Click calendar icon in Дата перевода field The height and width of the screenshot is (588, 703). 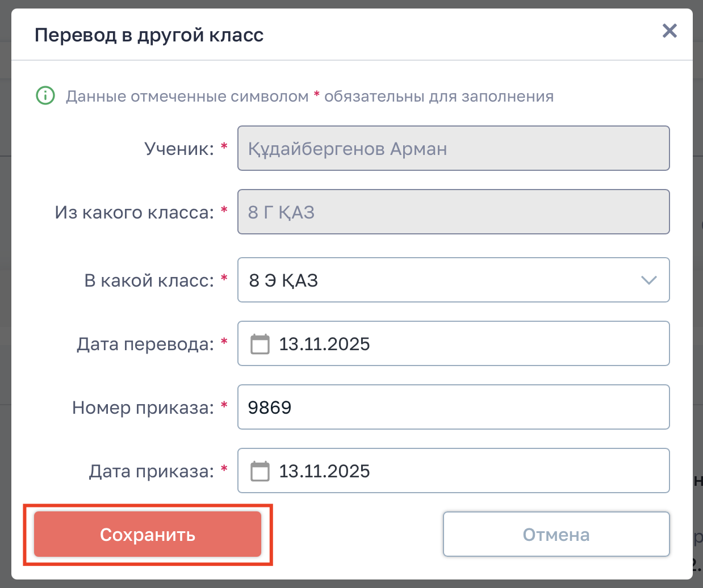tap(260, 344)
